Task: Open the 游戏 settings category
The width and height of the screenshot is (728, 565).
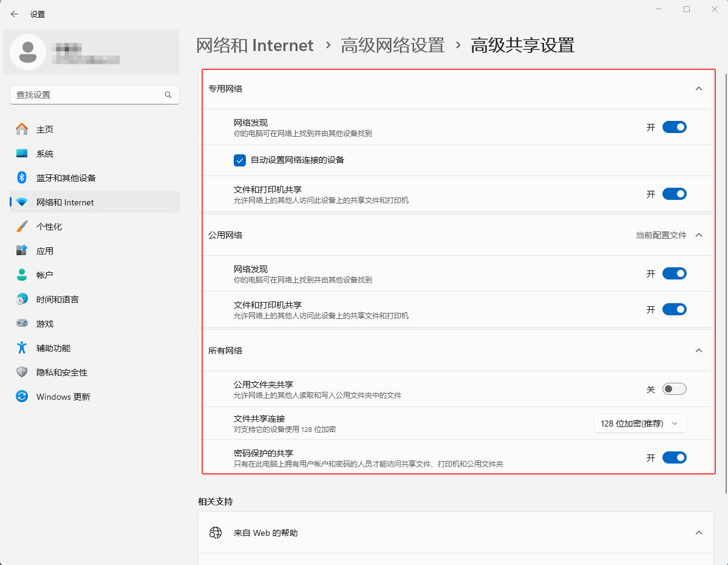Action: [45, 323]
